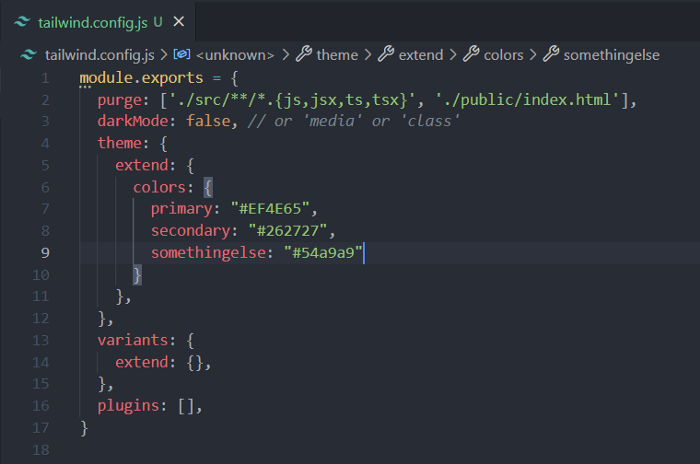
Task: Open tailwind.config.js breadcrumb item
Action: pyautogui.click(x=100, y=55)
